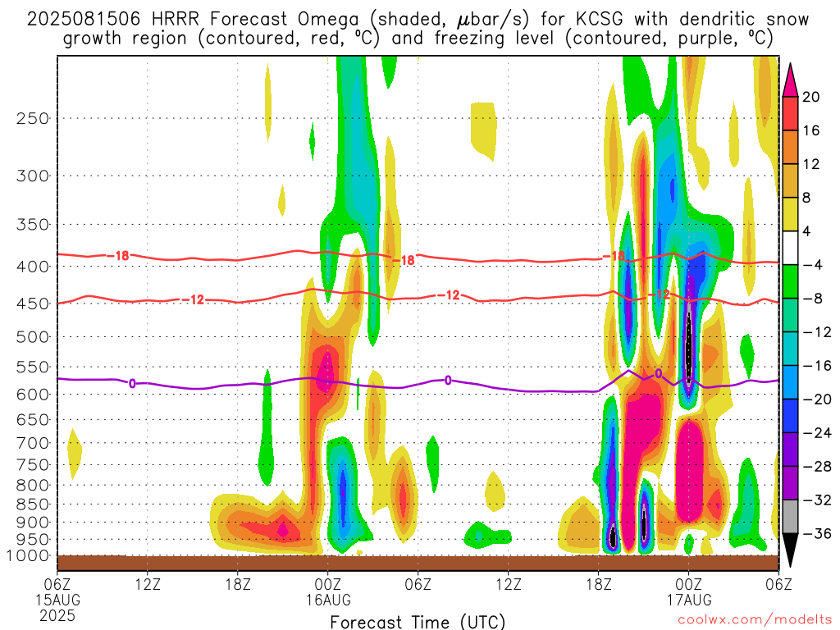Click the 12Z tick label on 15AUG
Image resolution: width=840 pixels, height=630 pixels.
click(x=148, y=584)
